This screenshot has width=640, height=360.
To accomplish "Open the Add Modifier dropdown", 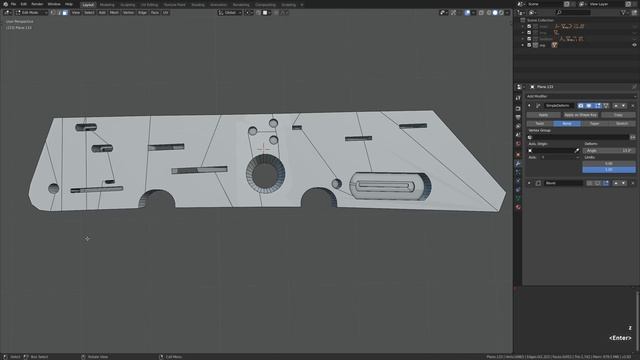I will (x=581, y=96).
